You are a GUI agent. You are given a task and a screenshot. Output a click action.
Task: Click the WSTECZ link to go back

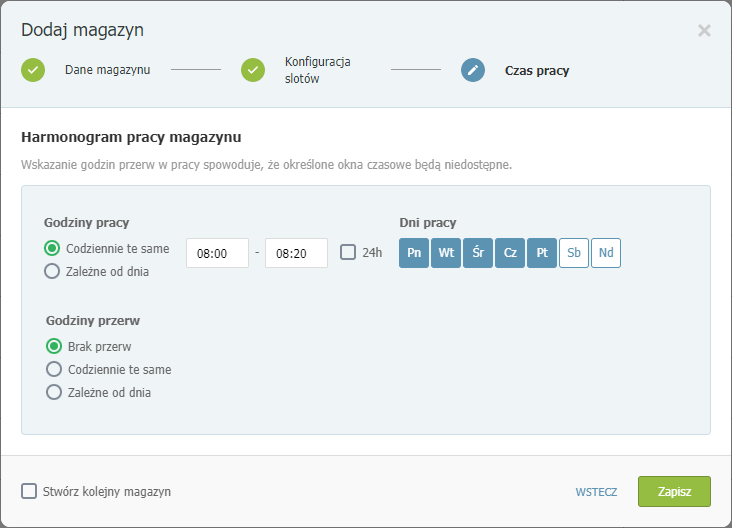point(596,492)
